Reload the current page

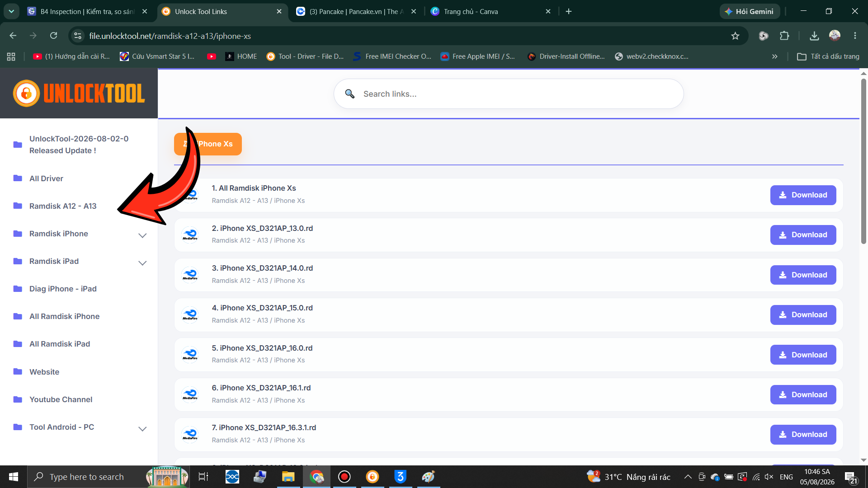tap(54, 36)
